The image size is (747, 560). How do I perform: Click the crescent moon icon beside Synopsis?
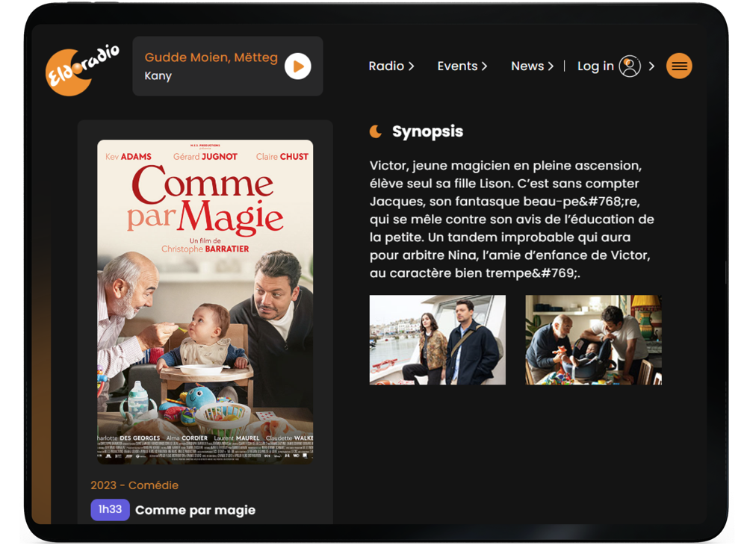376,131
